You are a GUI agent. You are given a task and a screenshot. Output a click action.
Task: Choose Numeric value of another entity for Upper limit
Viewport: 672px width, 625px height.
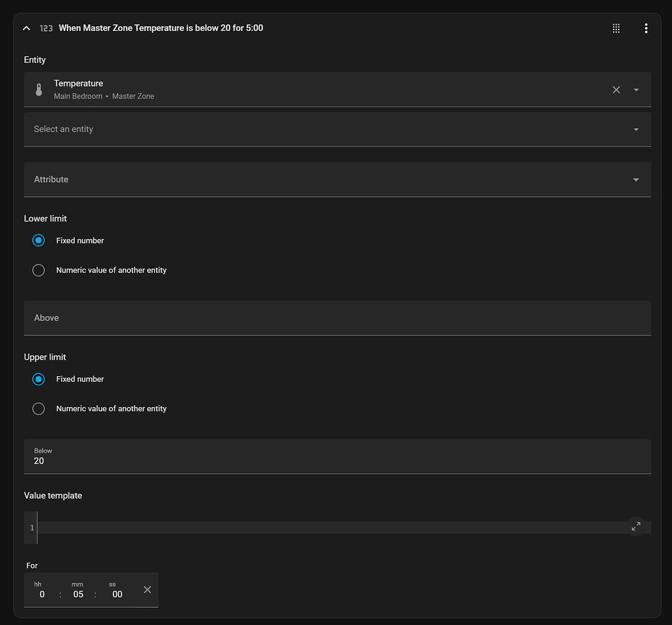(x=38, y=408)
